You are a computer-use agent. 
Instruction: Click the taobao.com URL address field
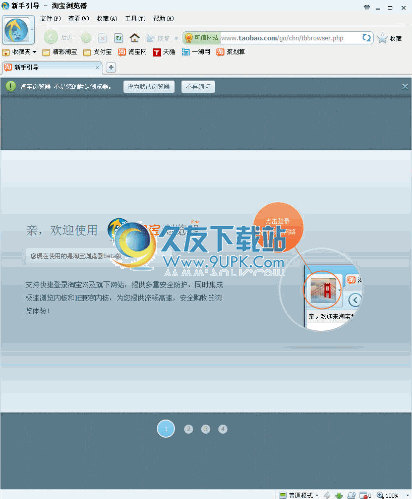point(282,38)
